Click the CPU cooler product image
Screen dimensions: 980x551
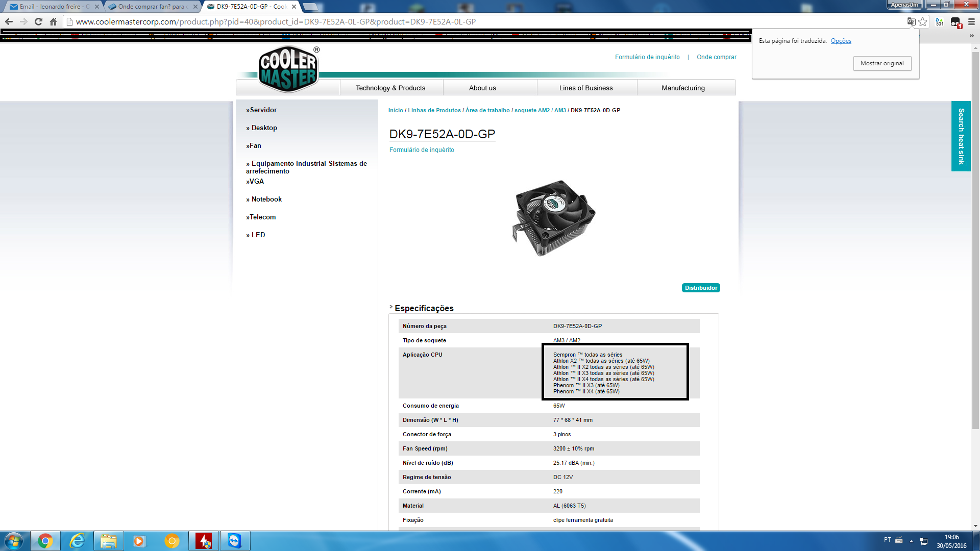[x=554, y=218]
